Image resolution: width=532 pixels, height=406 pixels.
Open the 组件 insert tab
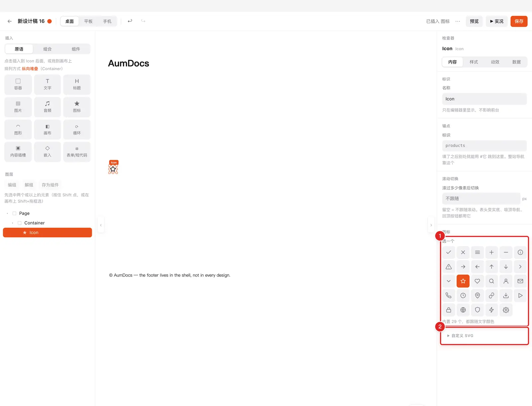coord(76,49)
